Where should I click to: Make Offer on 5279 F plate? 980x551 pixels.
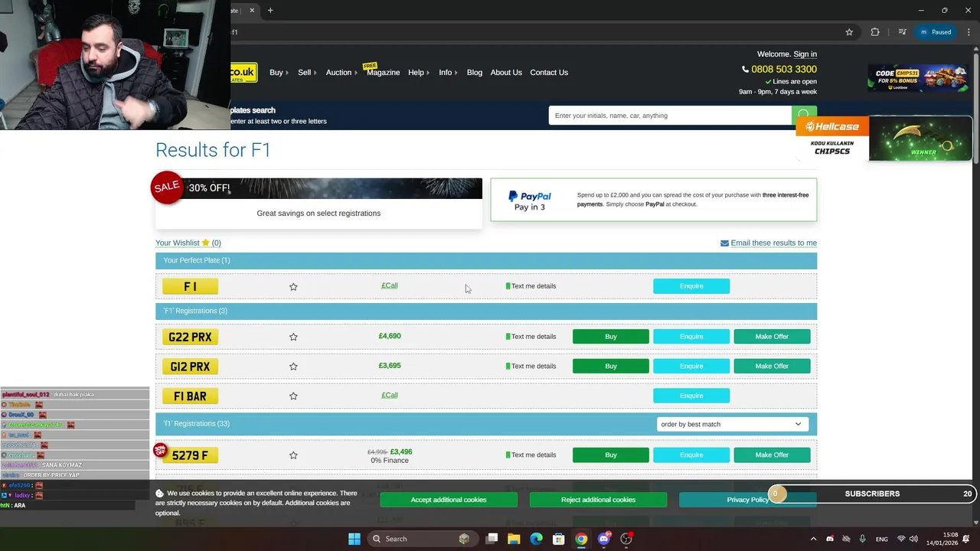click(772, 455)
